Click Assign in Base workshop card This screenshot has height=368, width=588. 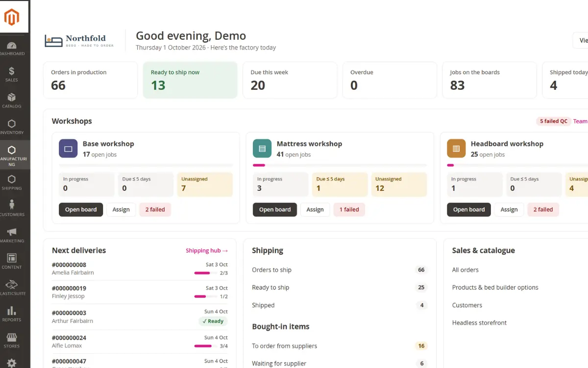tap(121, 210)
